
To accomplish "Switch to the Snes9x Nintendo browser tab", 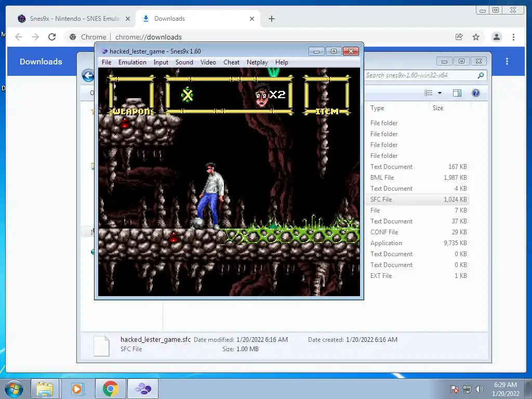I will click(74, 19).
